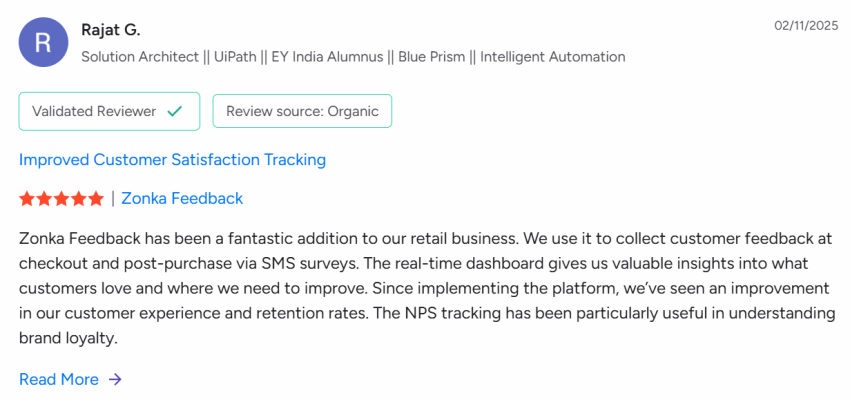Viewport: 850px width, 400px height.
Task: Expand the review with Read More
Action: [x=59, y=380]
